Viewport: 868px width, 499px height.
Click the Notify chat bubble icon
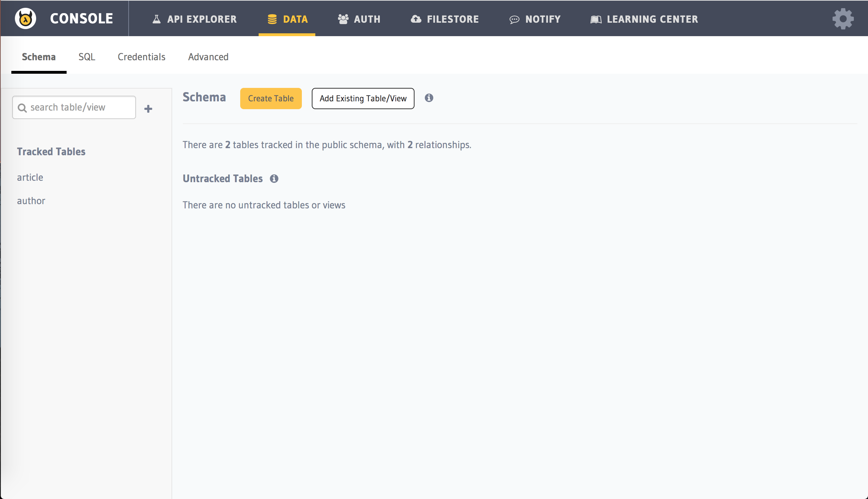pyautogui.click(x=514, y=19)
